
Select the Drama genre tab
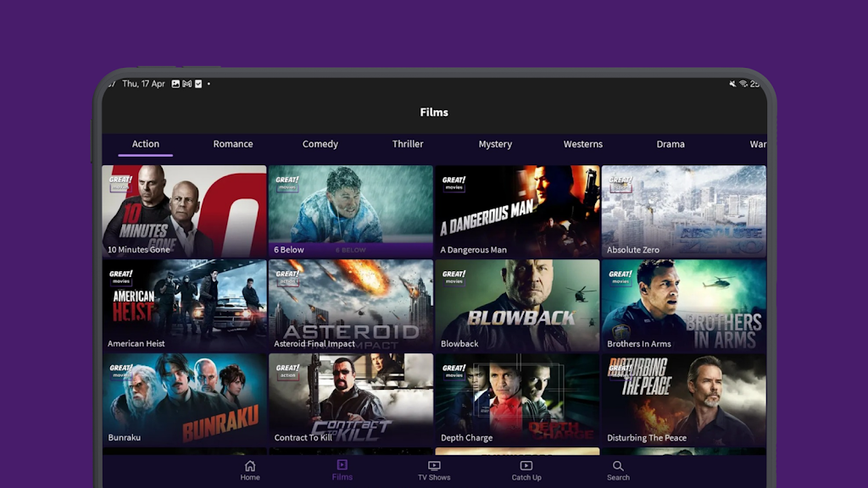click(670, 144)
